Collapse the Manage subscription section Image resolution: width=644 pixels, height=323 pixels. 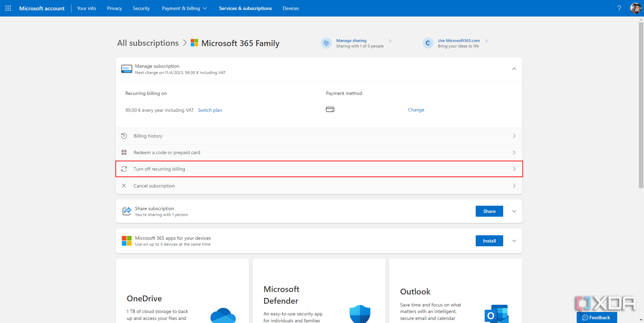(x=514, y=69)
